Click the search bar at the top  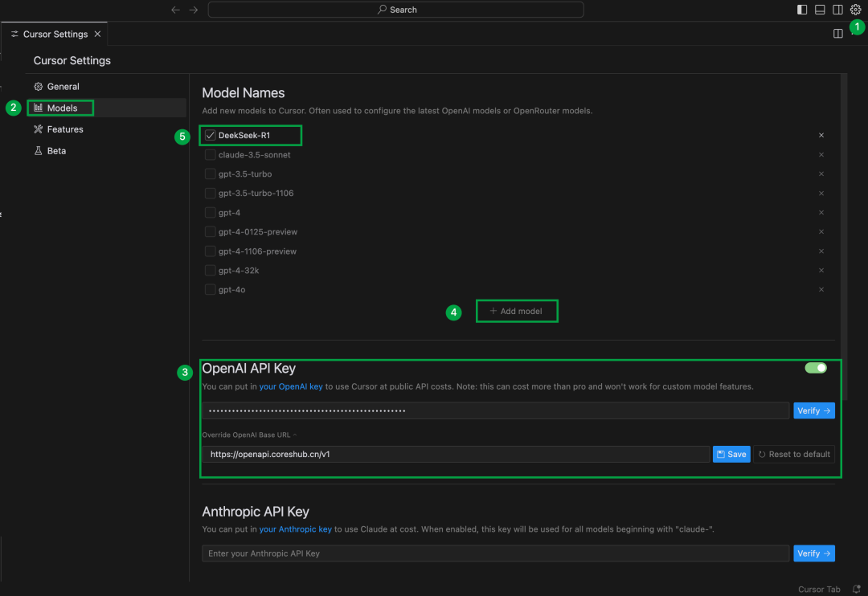pyautogui.click(x=395, y=10)
